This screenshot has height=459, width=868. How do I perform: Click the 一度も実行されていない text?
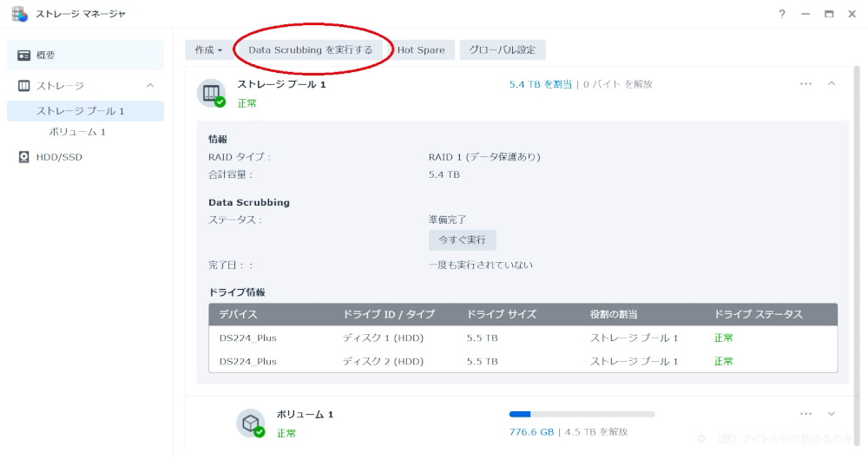click(x=481, y=266)
